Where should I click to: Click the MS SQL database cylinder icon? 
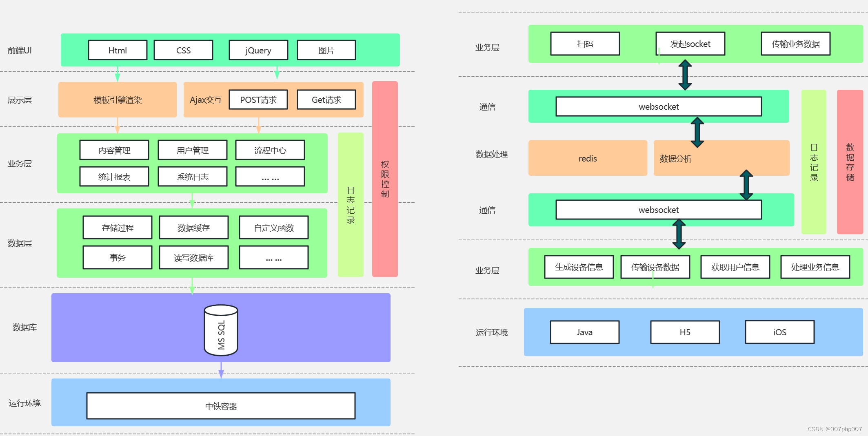pyautogui.click(x=221, y=330)
